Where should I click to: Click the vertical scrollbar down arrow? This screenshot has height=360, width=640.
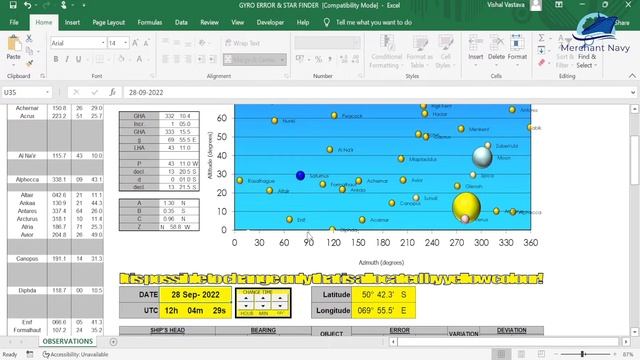point(634,331)
